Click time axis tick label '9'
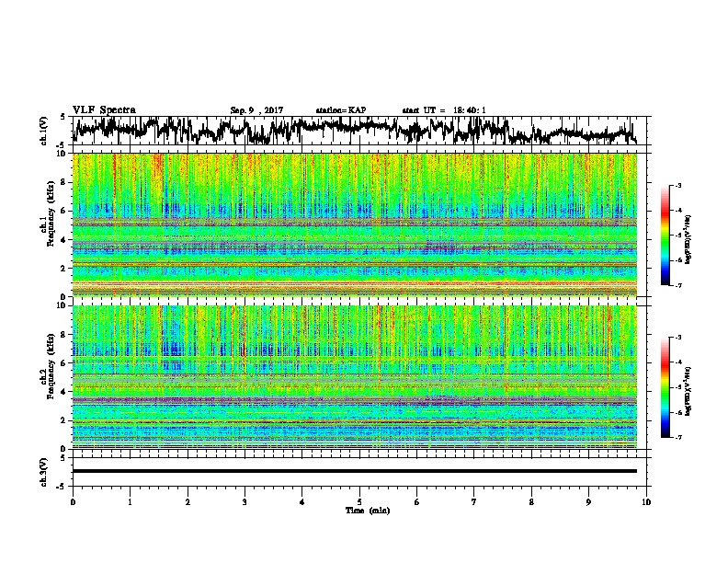The height and width of the screenshot is (563, 728). (x=588, y=502)
